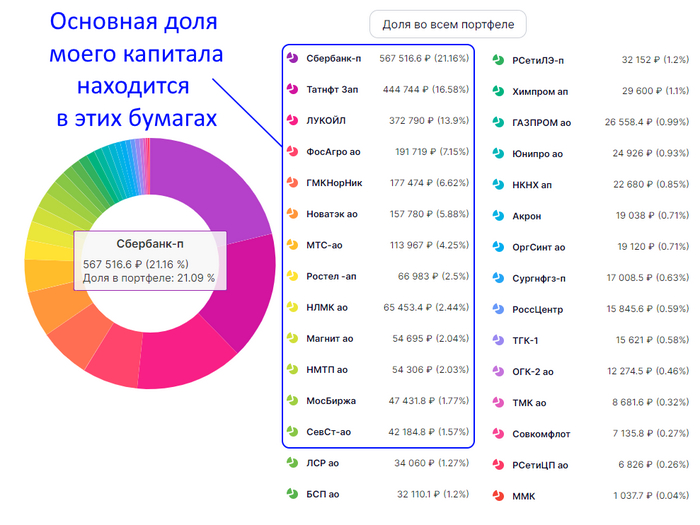Click the 'Доля во всем портфеле' button
Viewport: 700px width, 525px height.
point(448,24)
